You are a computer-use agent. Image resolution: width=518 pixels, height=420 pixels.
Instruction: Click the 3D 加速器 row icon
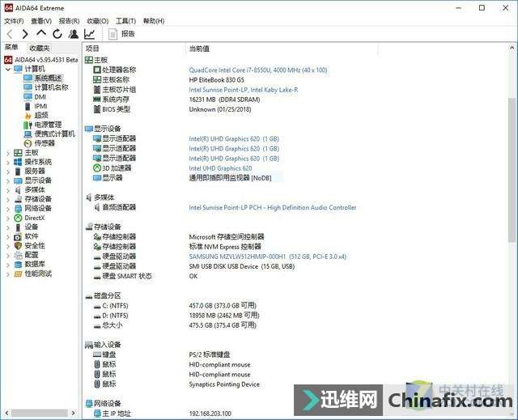97,168
